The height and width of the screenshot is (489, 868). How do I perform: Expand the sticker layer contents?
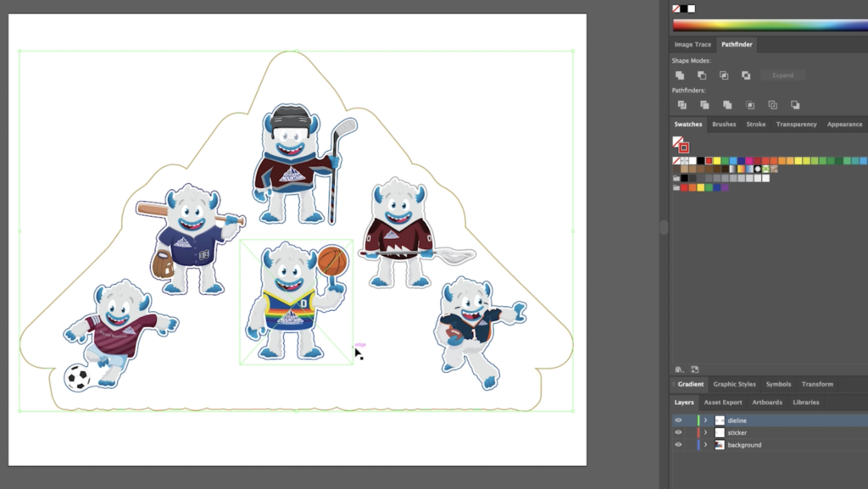point(705,432)
